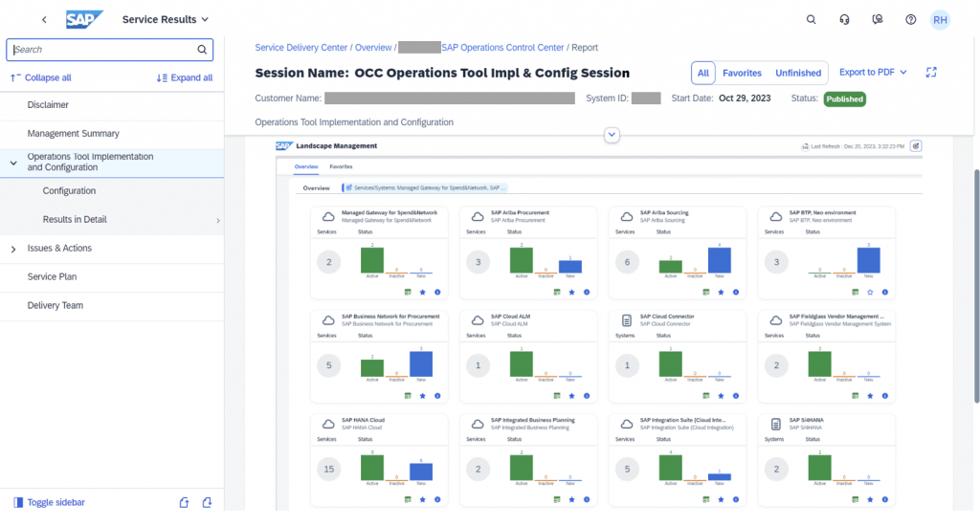980x526 pixels.
Task: Click the Services/Systems filter chip
Action: [425, 187]
